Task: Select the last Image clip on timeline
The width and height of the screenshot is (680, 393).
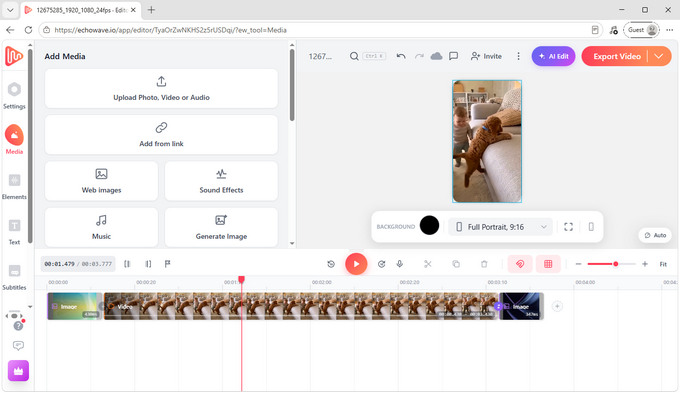Action: tap(522, 306)
